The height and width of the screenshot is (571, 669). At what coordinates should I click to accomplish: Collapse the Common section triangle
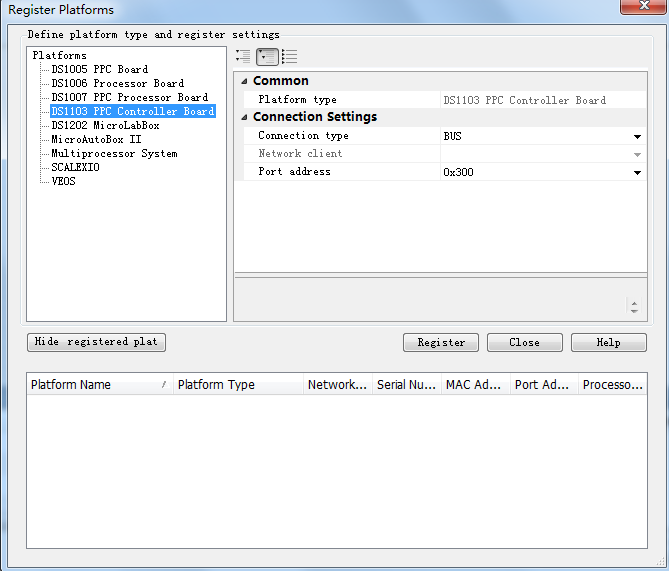(x=244, y=81)
